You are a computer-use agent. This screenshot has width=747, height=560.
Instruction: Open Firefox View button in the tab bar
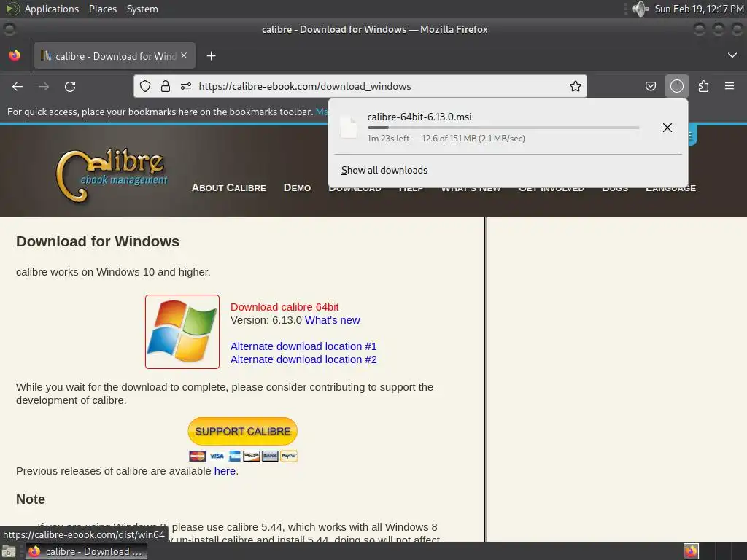(x=15, y=55)
